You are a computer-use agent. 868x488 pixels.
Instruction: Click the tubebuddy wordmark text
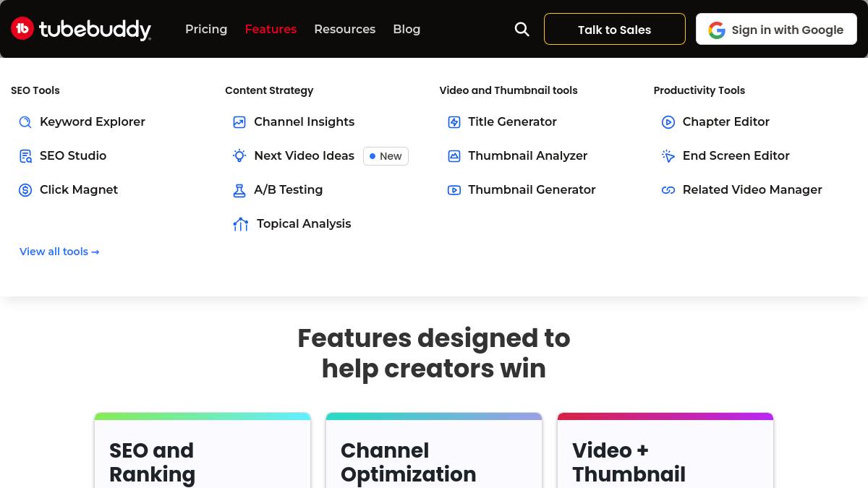95,30
